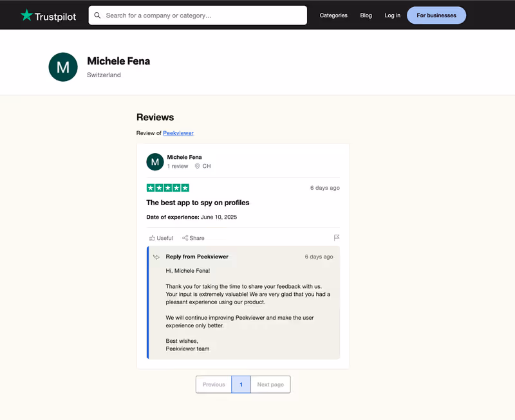Click the Previous pagination button
The image size is (515, 420).
213,384
